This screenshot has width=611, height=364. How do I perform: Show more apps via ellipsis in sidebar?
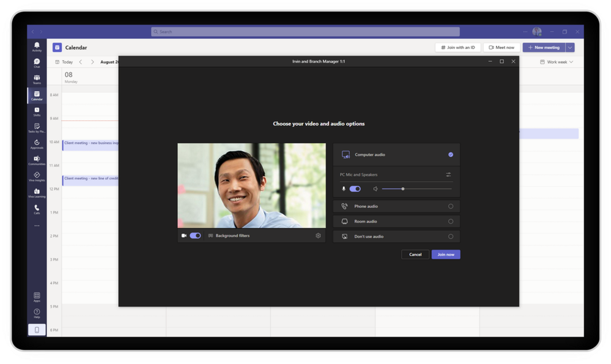coord(37,226)
